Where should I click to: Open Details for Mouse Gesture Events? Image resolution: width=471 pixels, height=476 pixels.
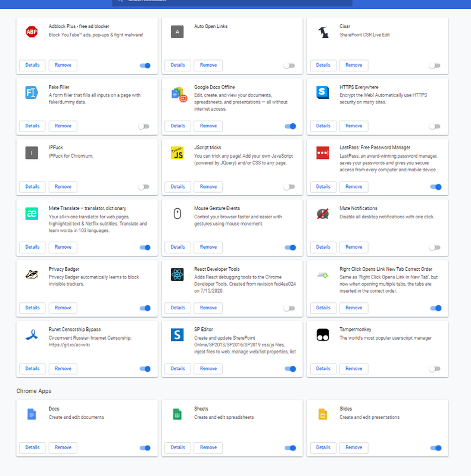[178, 247]
